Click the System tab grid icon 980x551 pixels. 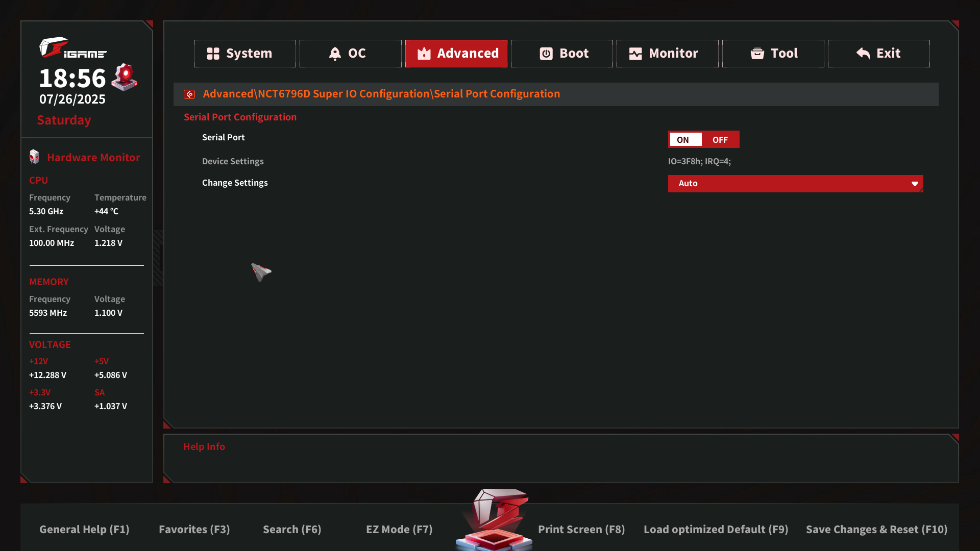coord(213,54)
